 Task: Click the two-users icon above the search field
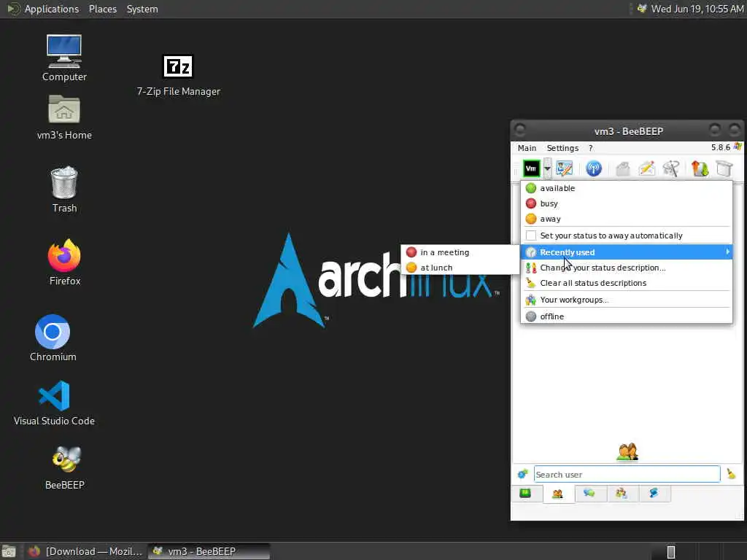click(x=627, y=451)
